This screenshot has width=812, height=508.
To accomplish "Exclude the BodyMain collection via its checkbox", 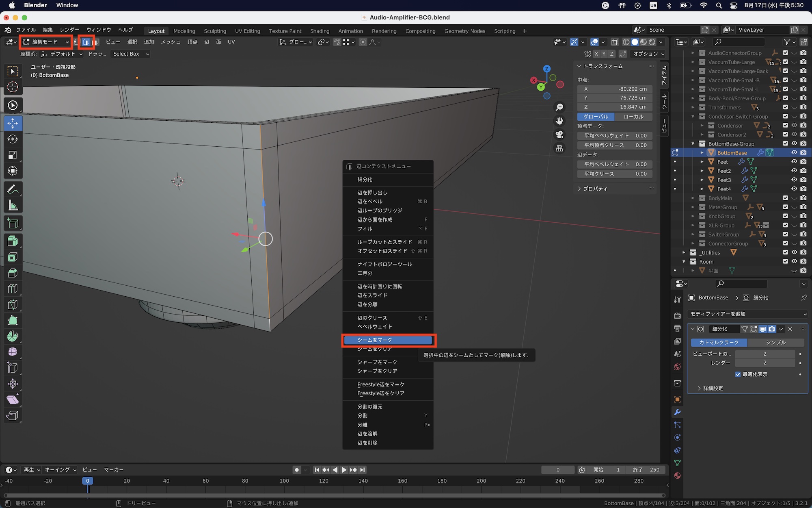I will coord(785,198).
